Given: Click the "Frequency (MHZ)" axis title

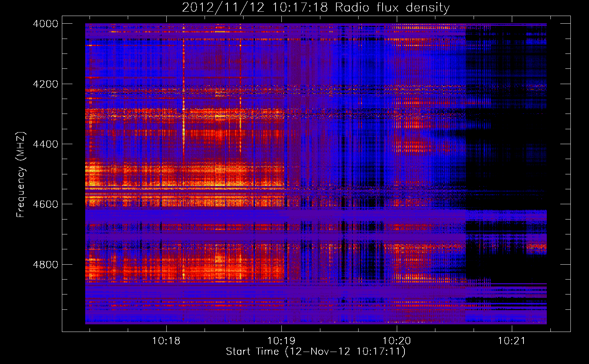Looking at the screenshot, I should click(x=21, y=175).
